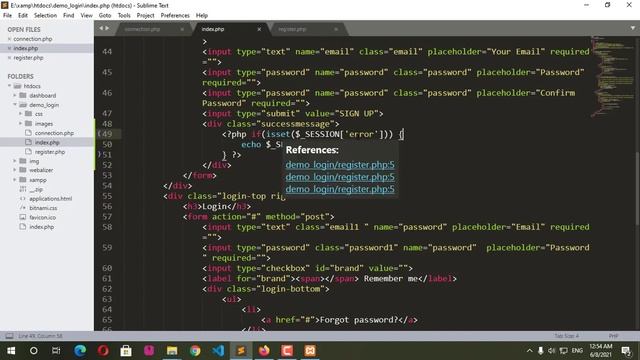Viewport: 640px width, 360px height.
Task: Expand the dashboard folder arrow
Action: (x=15, y=95)
